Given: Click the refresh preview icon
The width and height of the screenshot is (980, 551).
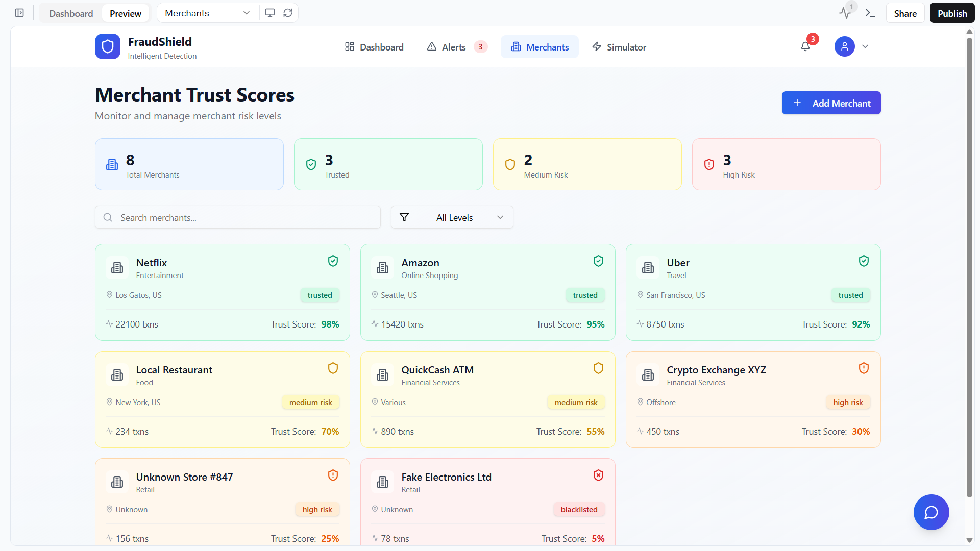Looking at the screenshot, I should (x=288, y=12).
